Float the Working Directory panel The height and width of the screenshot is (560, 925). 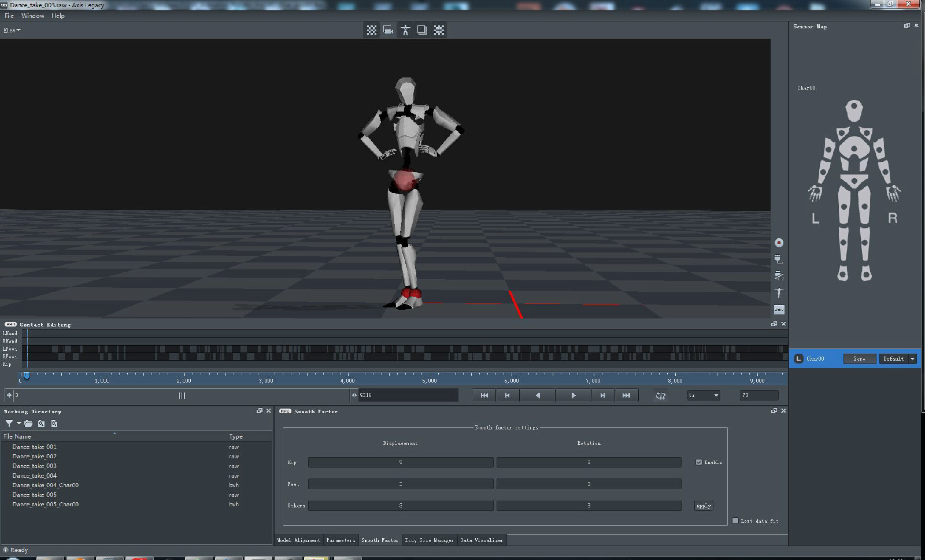coord(260,411)
